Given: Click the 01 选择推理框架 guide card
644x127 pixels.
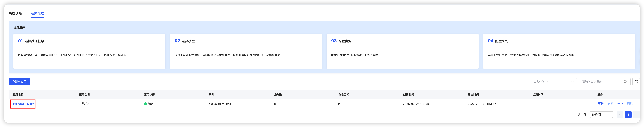Looking at the screenshot, I should [x=89, y=51].
